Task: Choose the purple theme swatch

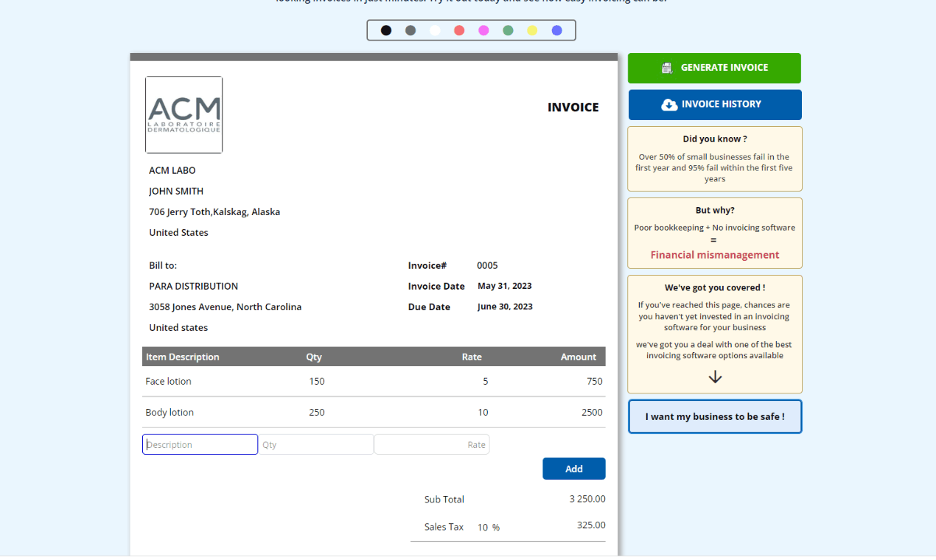Action: click(557, 30)
